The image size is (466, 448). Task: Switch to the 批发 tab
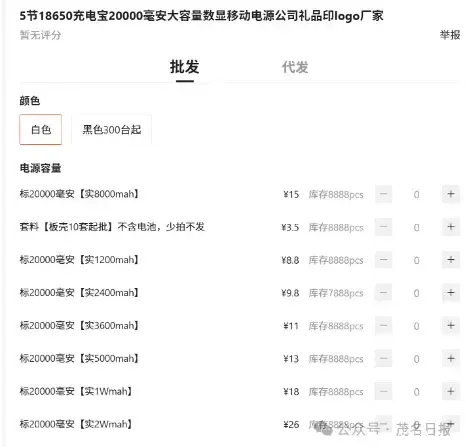[x=185, y=67]
